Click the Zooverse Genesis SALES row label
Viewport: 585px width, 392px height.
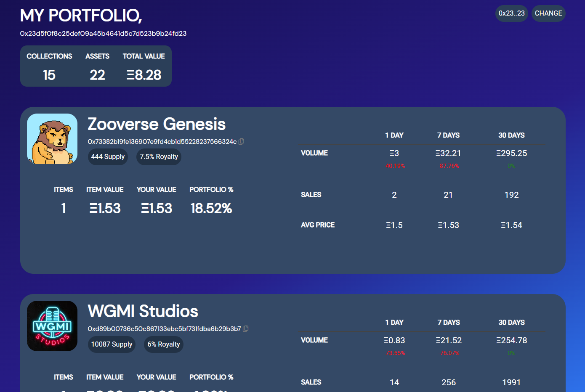[x=311, y=195]
